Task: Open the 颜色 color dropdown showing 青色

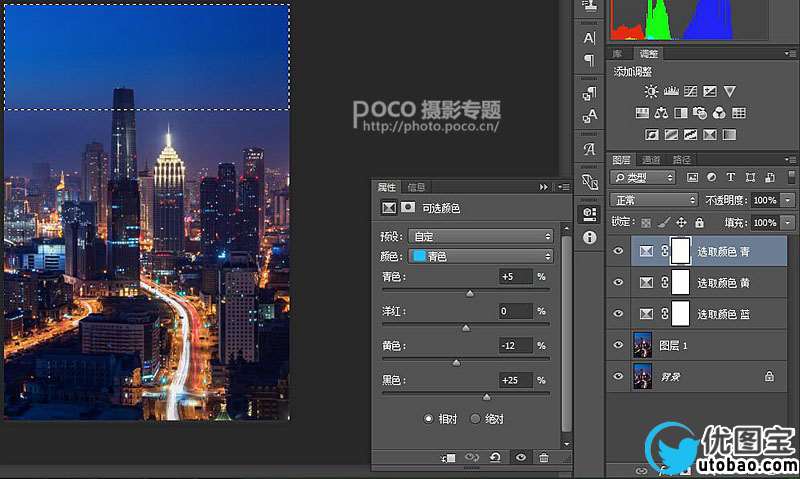Action: tap(481, 256)
